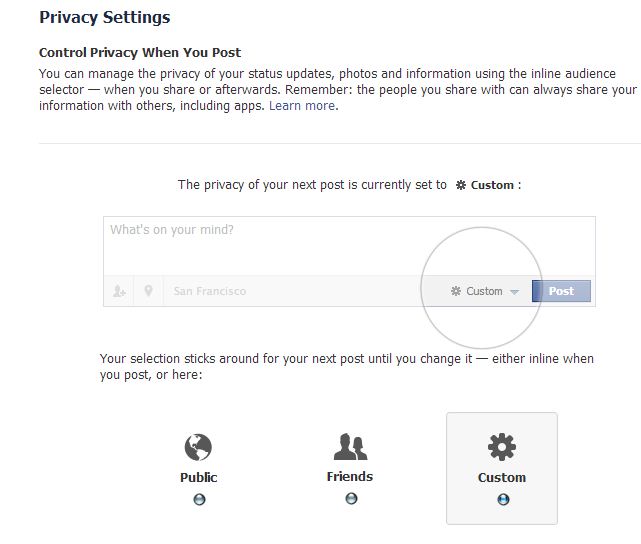
Task: Click the small gear icon inside the audience selector
Action: point(456,291)
